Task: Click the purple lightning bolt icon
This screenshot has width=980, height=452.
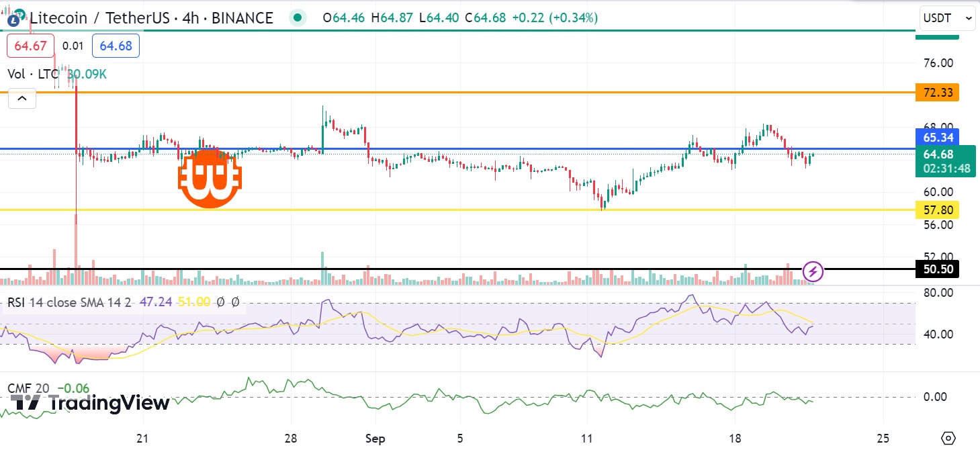Action: (813, 272)
